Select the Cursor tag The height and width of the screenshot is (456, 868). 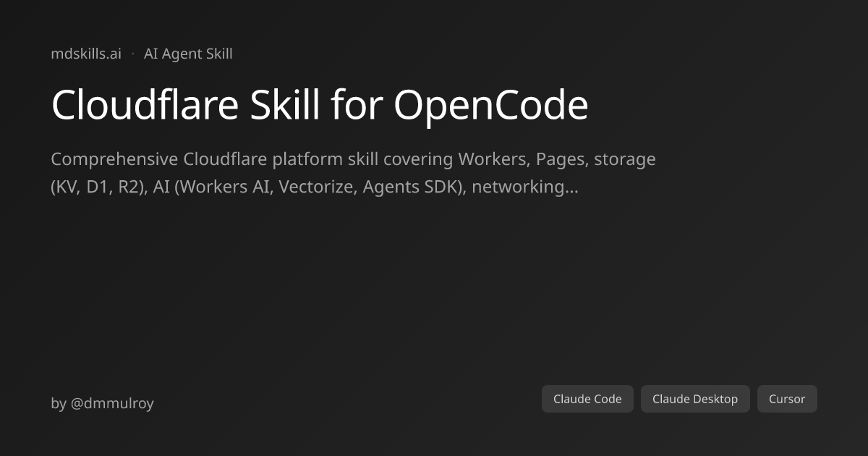pos(787,399)
